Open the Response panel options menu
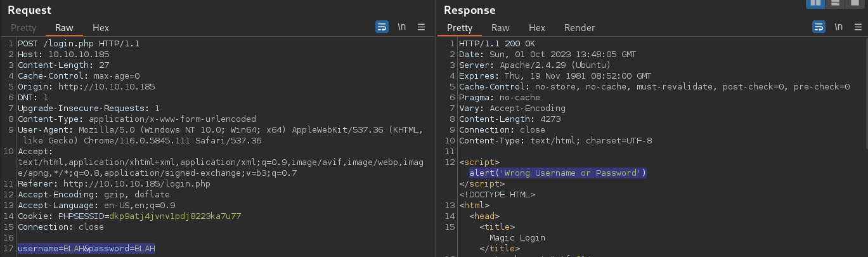868x257 pixels. pos(858,27)
